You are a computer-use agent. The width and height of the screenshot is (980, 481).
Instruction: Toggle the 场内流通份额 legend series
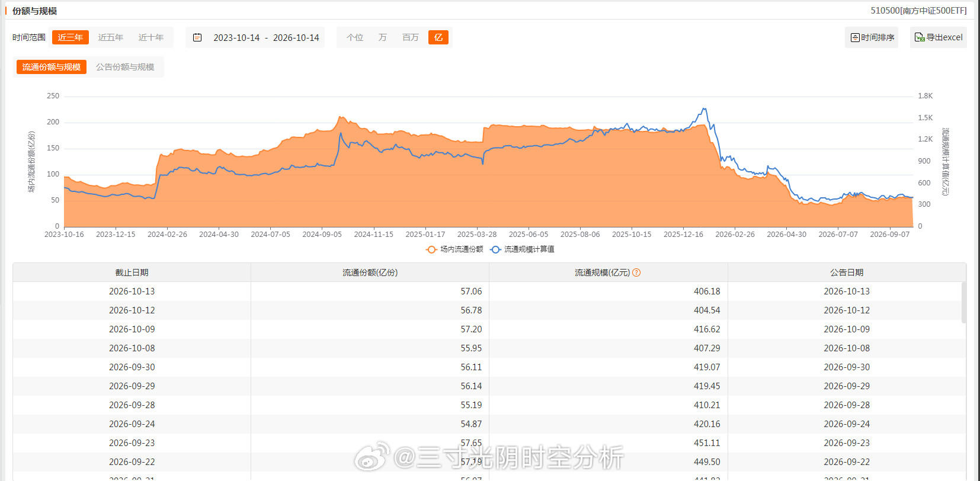pos(454,249)
